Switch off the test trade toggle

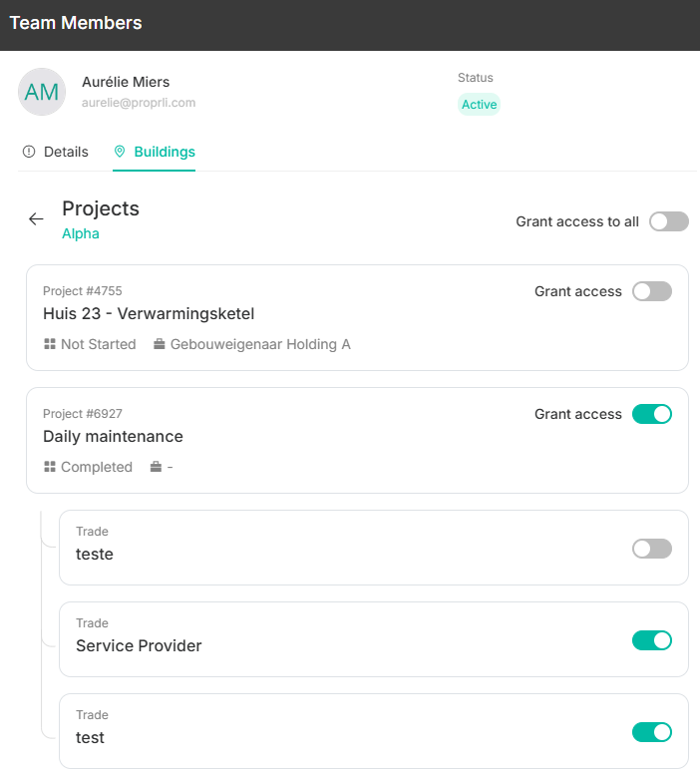coord(652,732)
